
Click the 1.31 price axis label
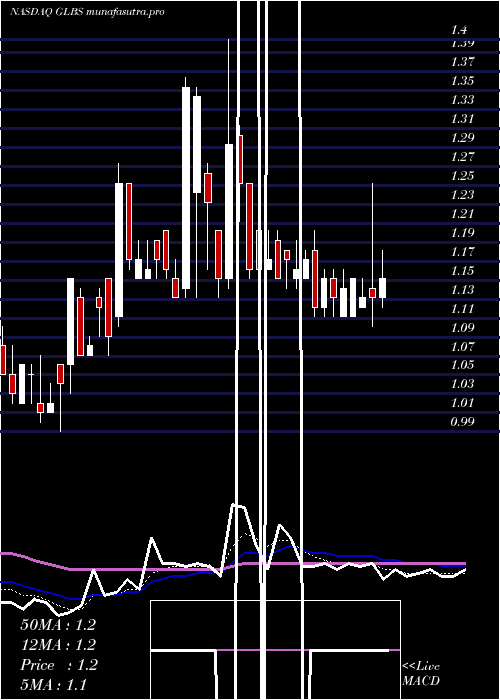click(462, 119)
